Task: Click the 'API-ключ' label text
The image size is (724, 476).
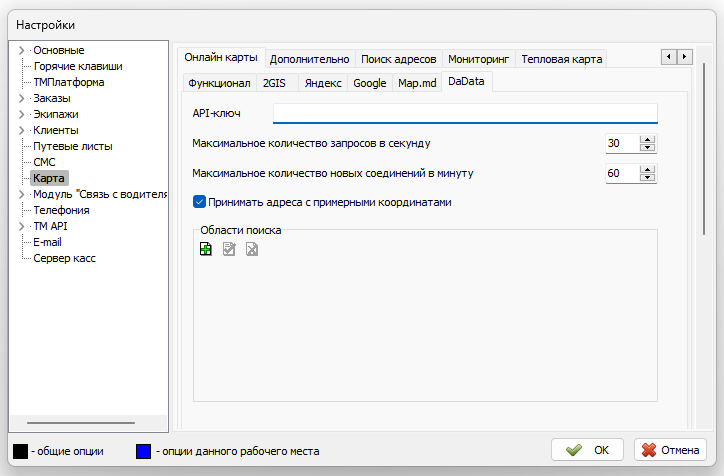Action: (216, 113)
